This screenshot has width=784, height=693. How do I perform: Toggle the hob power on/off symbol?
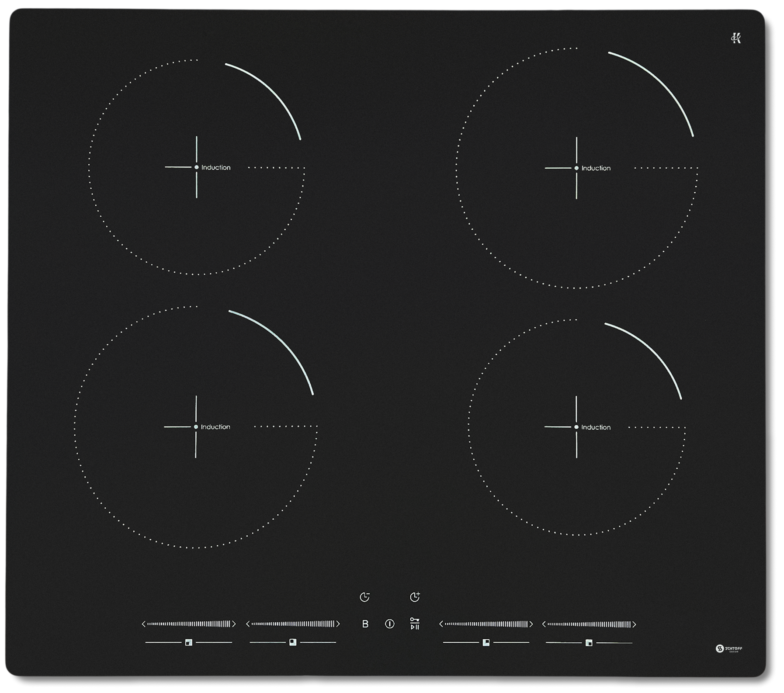coord(390,624)
